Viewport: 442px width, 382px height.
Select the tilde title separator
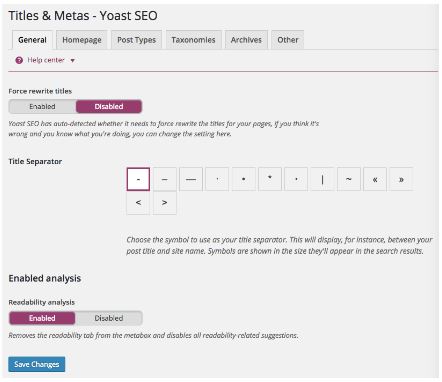click(x=349, y=179)
